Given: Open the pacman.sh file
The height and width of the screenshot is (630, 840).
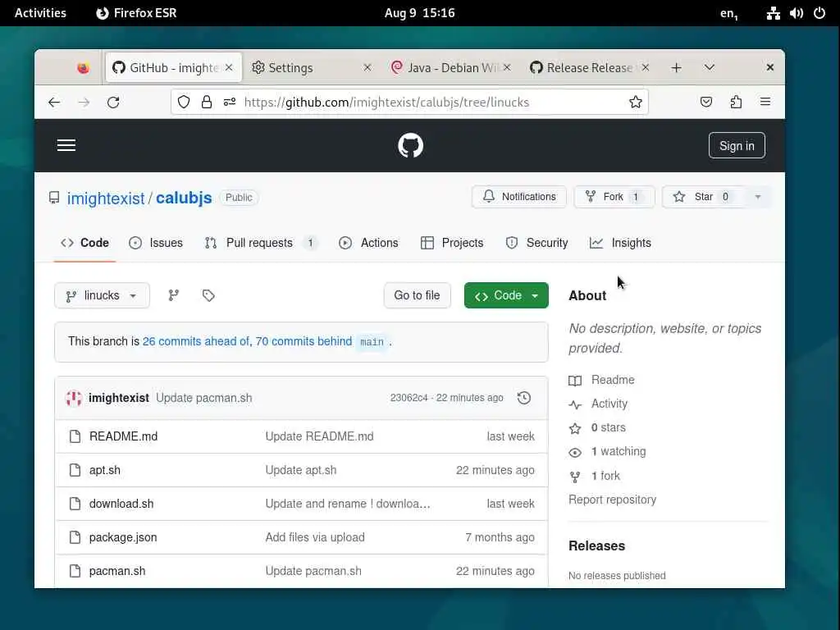Looking at the screenshot, I should [x=117, y=571].
